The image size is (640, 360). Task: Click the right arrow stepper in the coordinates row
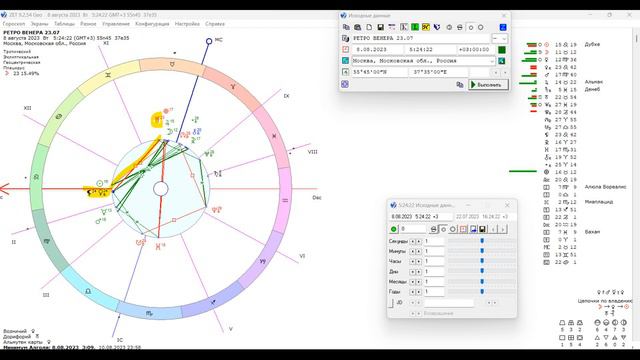[504, 72]
